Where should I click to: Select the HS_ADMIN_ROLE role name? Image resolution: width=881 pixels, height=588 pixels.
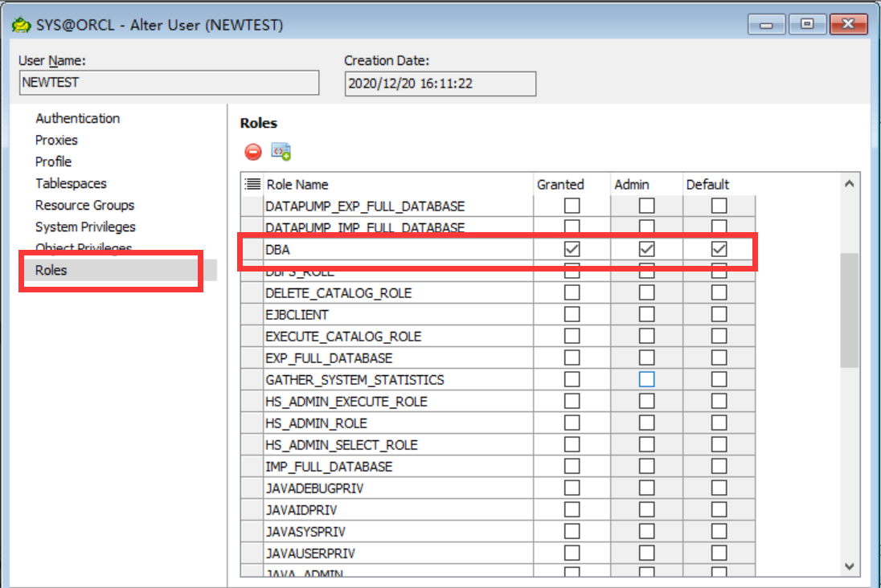317,423
